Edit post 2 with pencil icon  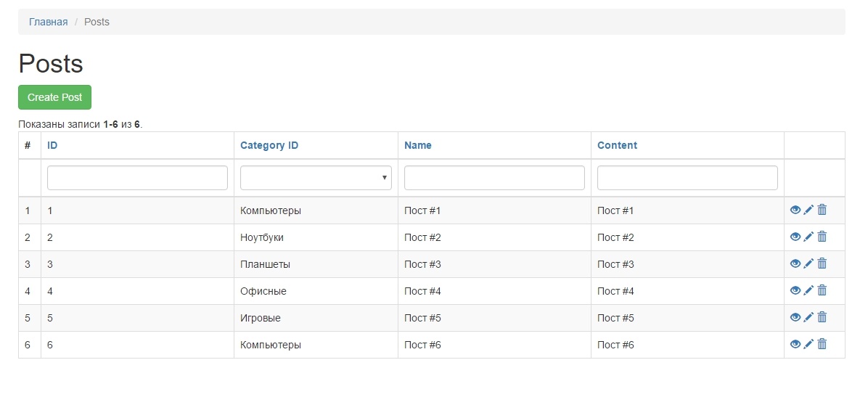[x=808, y=237]
